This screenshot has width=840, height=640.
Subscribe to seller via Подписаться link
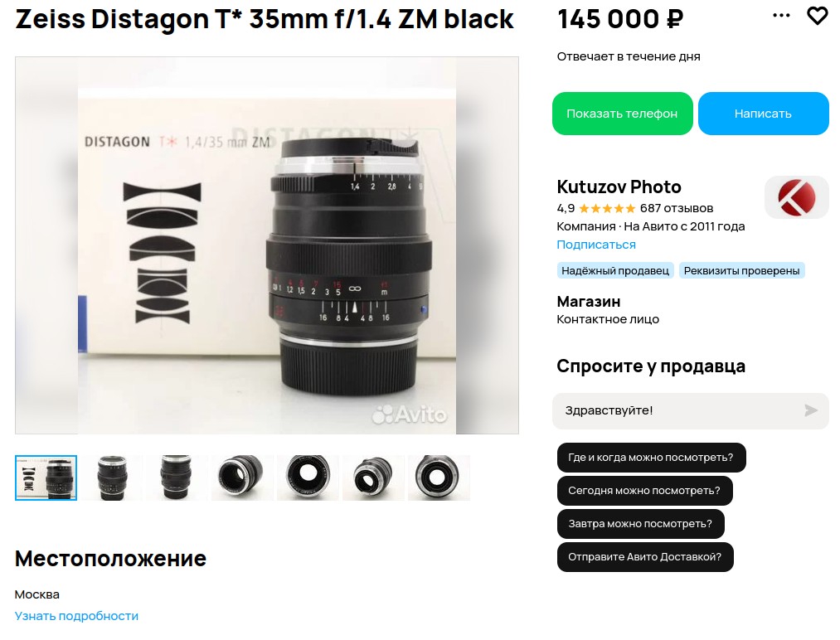coord(596,245)
